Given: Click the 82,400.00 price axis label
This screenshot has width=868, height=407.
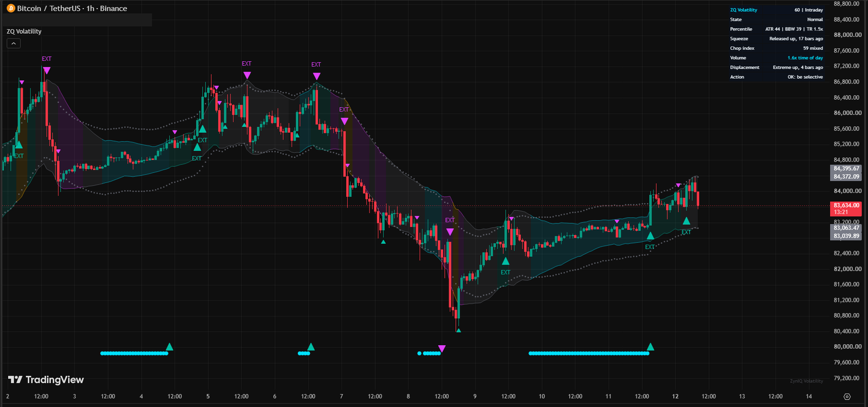Looking at the screenshot, I should 846,254.
